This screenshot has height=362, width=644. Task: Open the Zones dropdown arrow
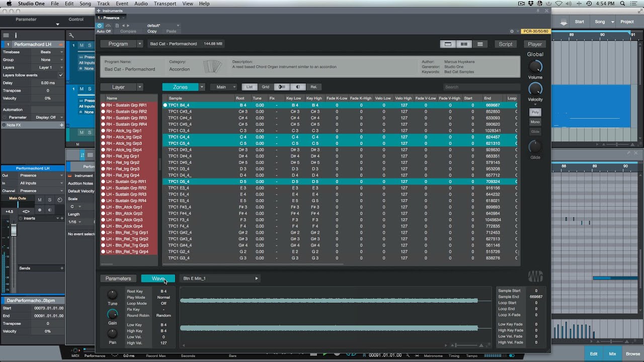(202, 87)
